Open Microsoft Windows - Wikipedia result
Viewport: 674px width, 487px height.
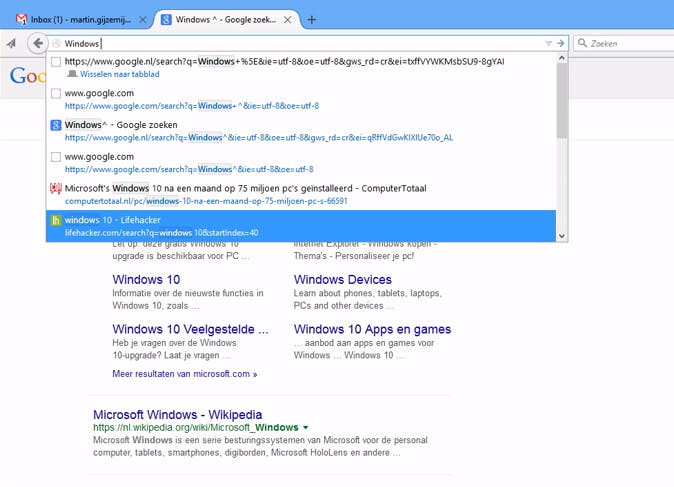point(178,415)
